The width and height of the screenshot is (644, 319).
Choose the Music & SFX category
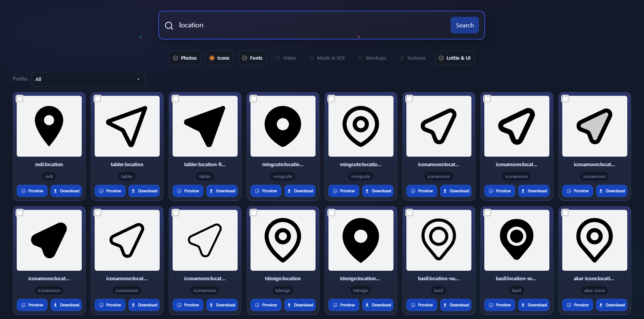click(x=327, y=58)
